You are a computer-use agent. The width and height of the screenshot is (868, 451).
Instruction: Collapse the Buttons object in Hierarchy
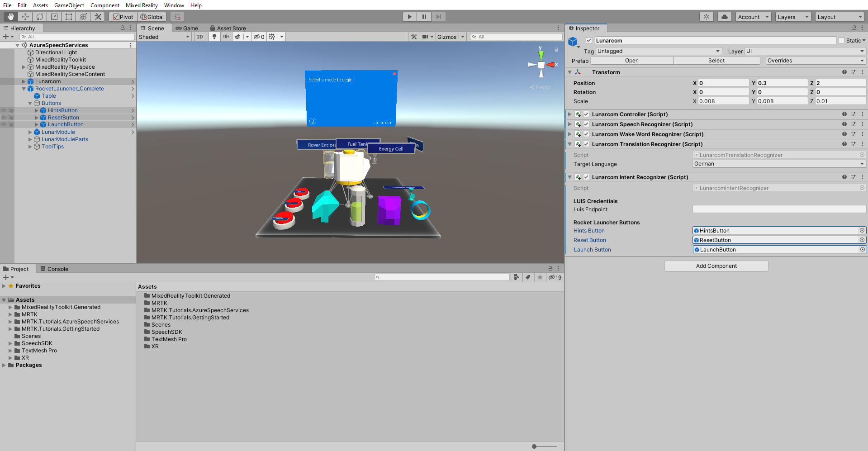(30, 103)
